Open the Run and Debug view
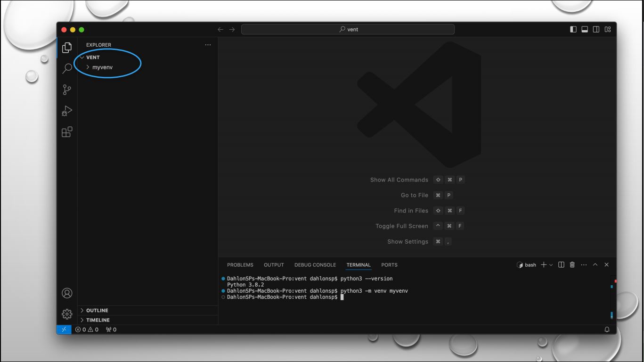 click(67, 111)
